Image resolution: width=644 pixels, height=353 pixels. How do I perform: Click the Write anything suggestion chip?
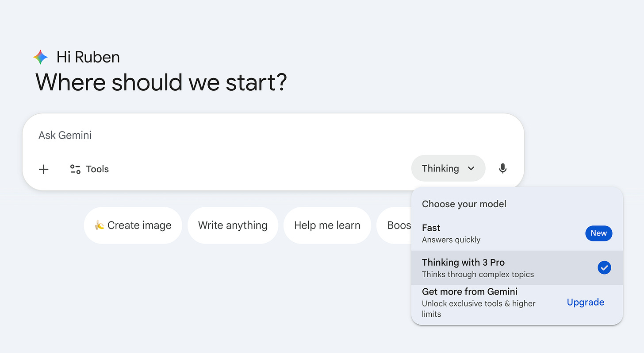[233, 225]
